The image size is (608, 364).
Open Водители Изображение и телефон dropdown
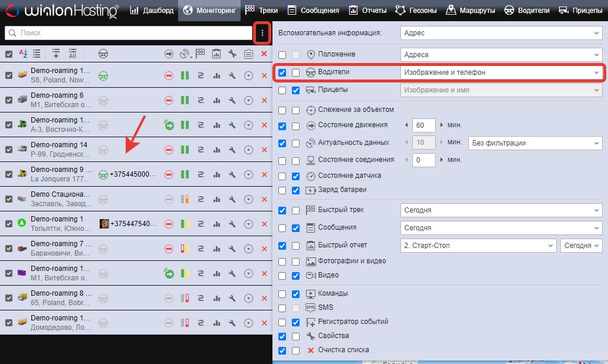(501, 72)
